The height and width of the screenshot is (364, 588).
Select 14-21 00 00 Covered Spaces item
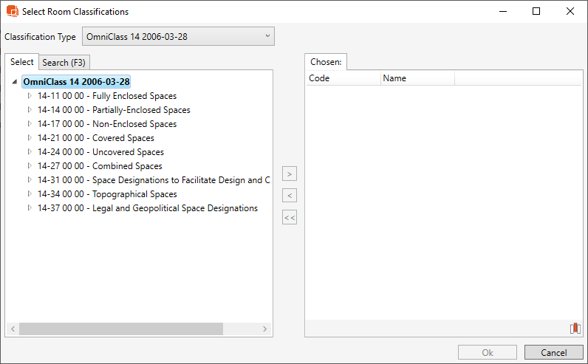96,138
